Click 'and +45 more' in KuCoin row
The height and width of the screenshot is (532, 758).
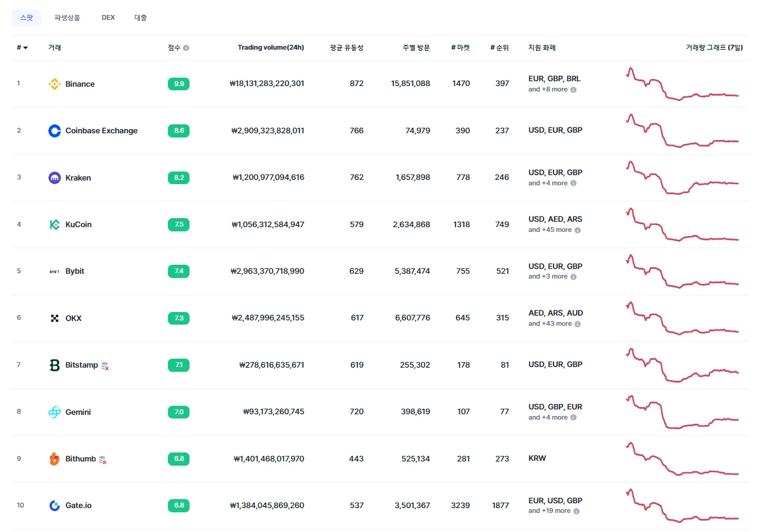[550, 230]
